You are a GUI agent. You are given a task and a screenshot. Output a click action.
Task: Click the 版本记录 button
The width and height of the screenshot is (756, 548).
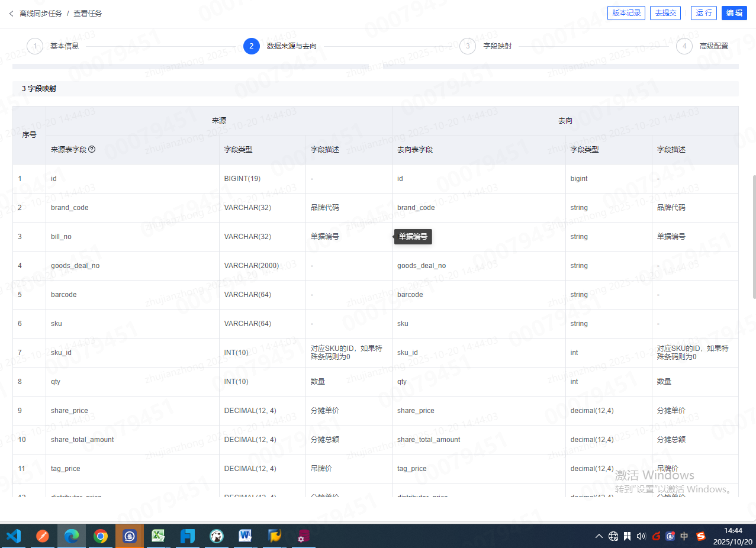626,13
